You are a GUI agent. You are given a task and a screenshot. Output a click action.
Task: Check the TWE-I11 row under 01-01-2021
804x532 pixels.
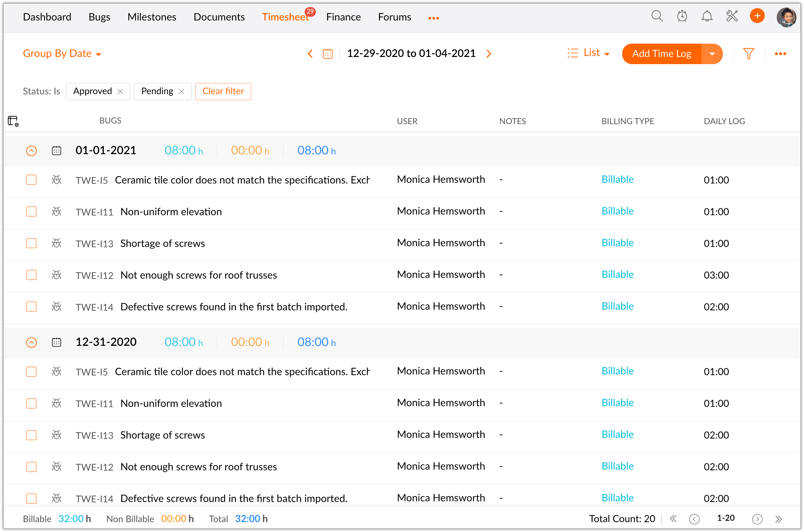point(31,211)
